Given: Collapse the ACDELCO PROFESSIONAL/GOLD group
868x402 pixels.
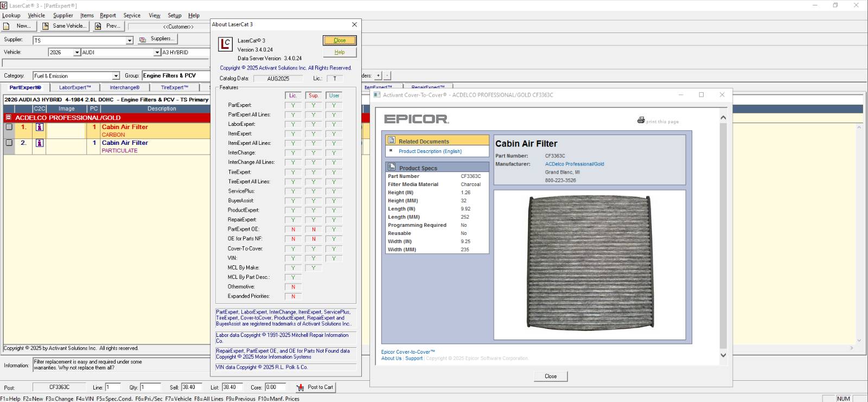Looking at the screenshot, I should coord(8,117).
